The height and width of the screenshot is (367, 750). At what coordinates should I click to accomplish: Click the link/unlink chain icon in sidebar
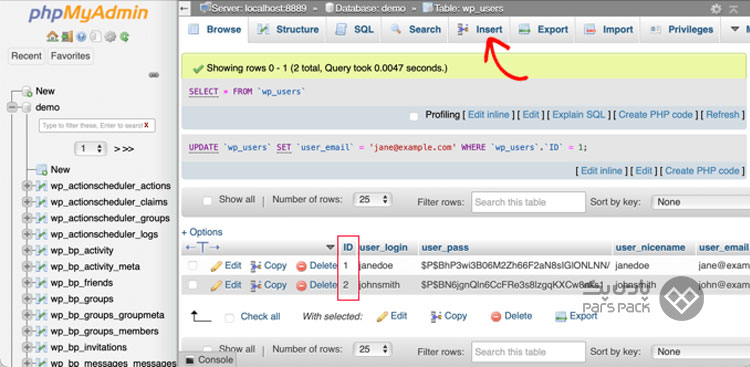coord(154,75)
